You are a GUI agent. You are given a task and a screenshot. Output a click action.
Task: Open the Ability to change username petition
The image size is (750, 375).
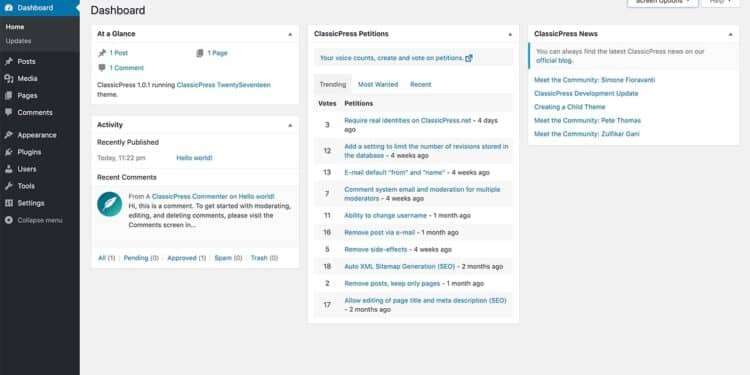click(386, 216)
